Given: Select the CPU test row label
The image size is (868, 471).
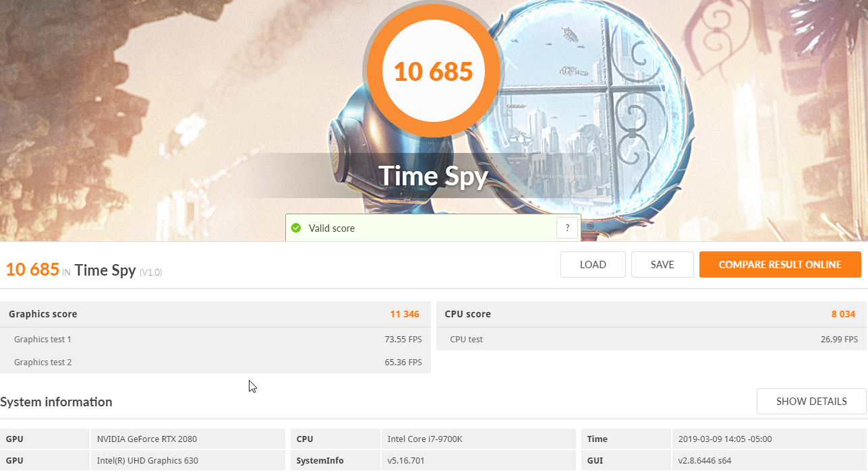Looking at the screenshot, I should (x=467, y=340).
